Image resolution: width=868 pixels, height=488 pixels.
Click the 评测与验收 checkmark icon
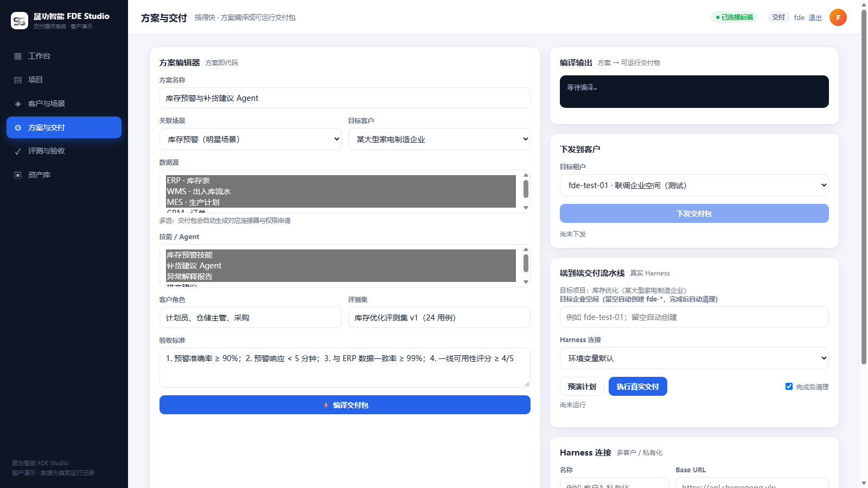click(18, 151)
